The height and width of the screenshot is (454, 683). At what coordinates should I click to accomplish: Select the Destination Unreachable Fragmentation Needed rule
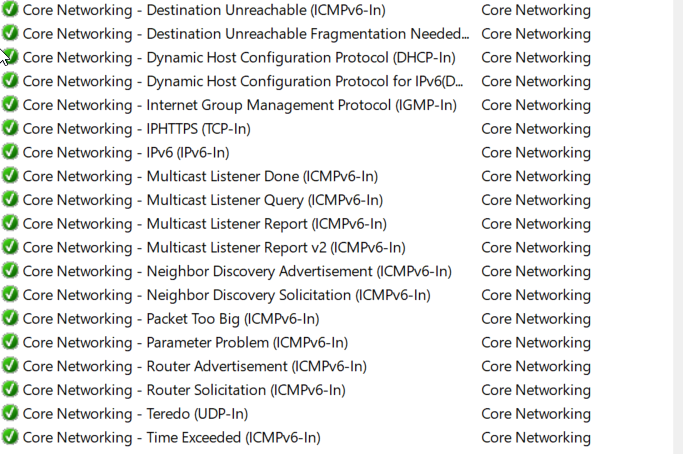tap(245, 34)
